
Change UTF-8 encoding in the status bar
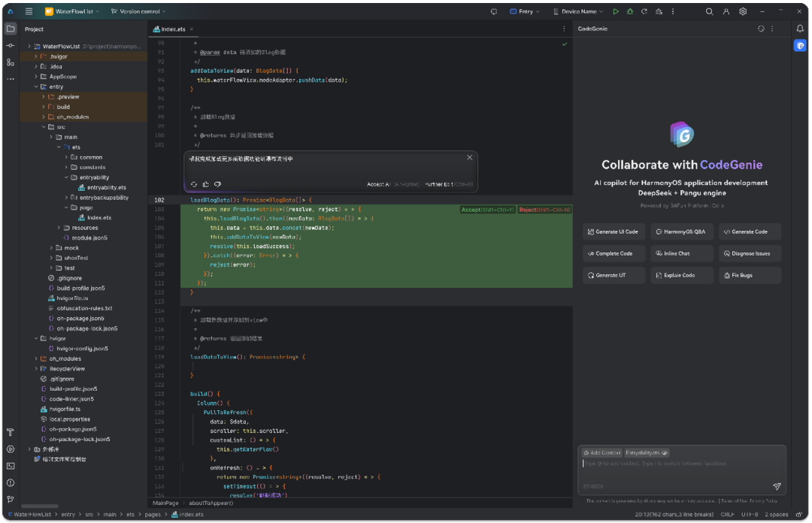pos(750,515)
